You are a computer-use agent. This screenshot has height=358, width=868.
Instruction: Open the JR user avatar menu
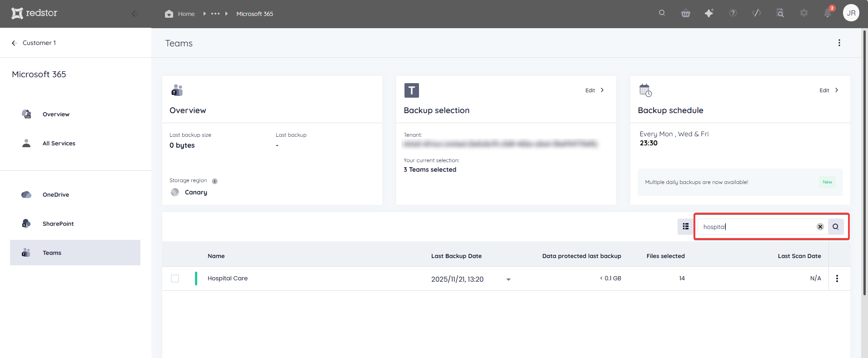click(x=851, y=13)
